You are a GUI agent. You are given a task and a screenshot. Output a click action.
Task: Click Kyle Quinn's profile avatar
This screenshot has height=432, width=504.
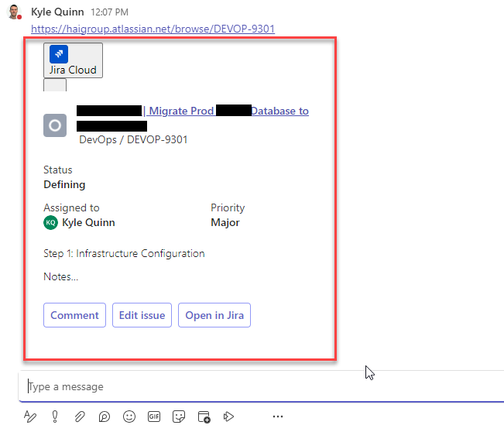click(x=14, y=12)
